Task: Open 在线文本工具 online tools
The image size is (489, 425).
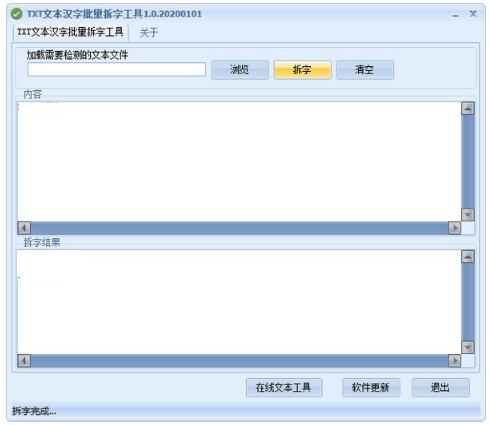Action: (x=284, y=388)
